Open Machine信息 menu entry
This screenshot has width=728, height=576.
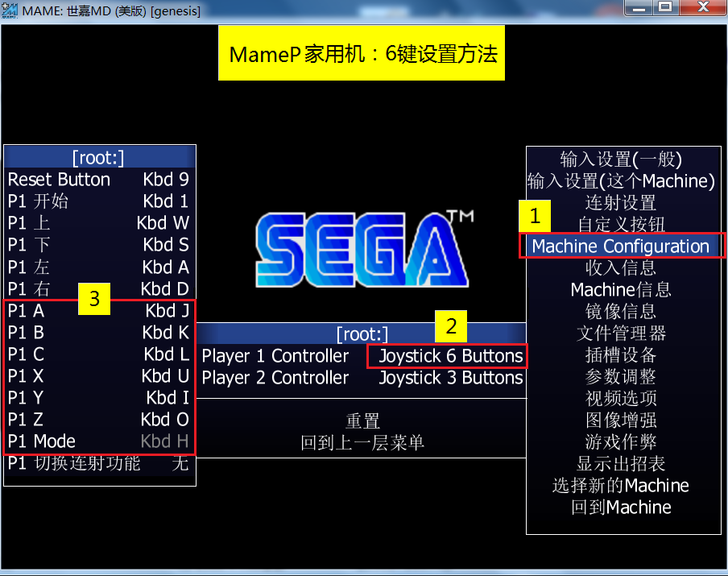[621, 290]
